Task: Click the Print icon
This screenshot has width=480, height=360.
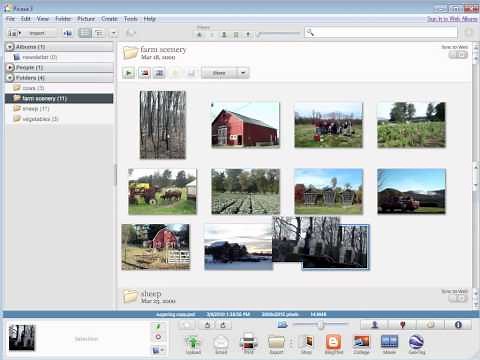Action: [249, 343]
